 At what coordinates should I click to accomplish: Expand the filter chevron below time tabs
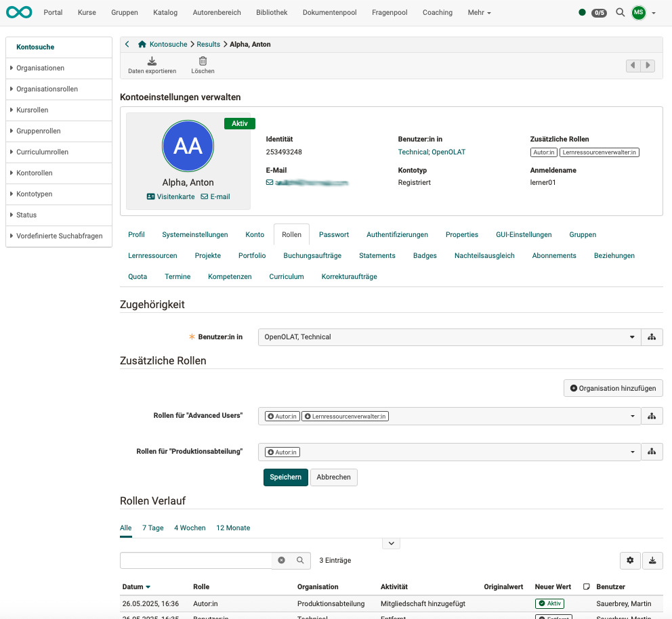click(391, 543)
